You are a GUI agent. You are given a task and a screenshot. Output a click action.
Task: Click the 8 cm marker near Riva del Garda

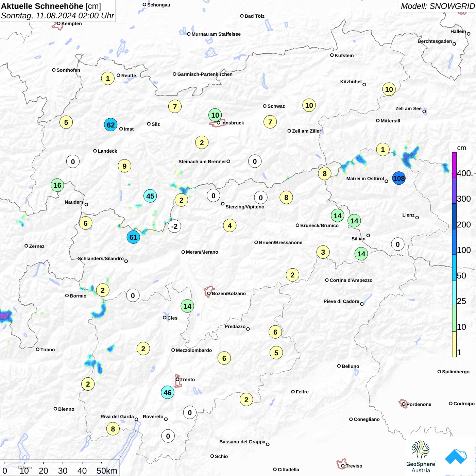click(x=113, y=429)
